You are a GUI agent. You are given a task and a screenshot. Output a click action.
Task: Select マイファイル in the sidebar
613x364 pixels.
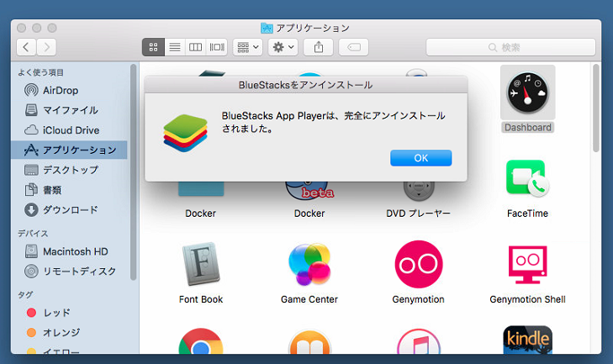coord(71,110)
